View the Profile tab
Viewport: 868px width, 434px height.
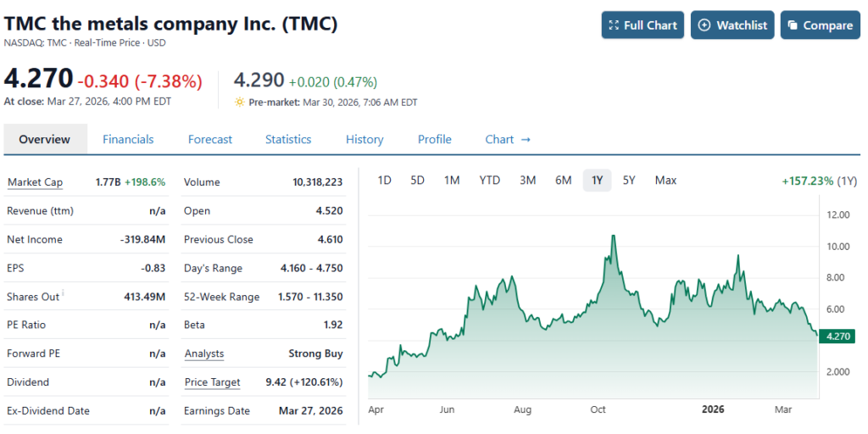435,139
